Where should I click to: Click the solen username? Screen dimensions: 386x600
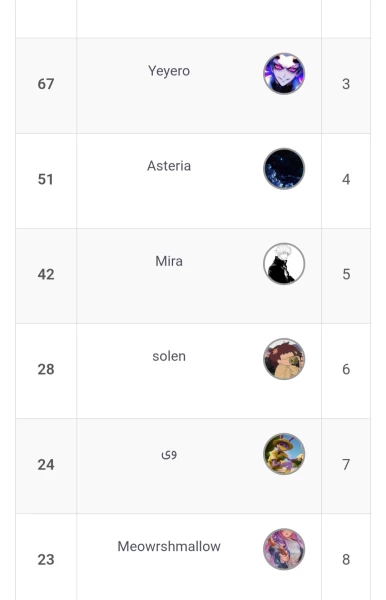tap(169, 356)
